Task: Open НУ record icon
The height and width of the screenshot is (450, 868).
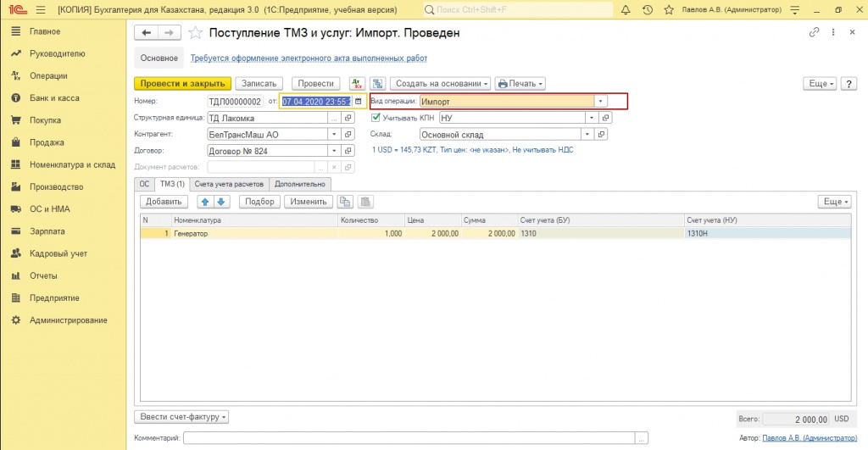Action: coord(605,118)
